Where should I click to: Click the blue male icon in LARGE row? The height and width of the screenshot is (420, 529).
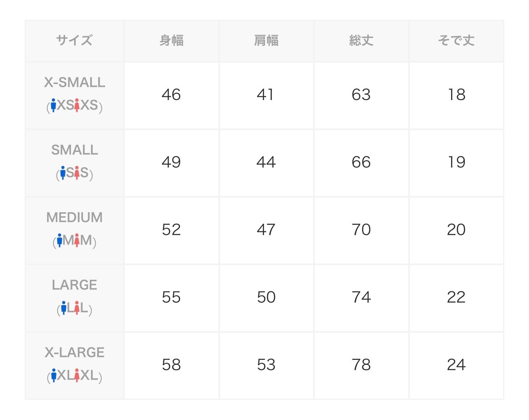63,308
